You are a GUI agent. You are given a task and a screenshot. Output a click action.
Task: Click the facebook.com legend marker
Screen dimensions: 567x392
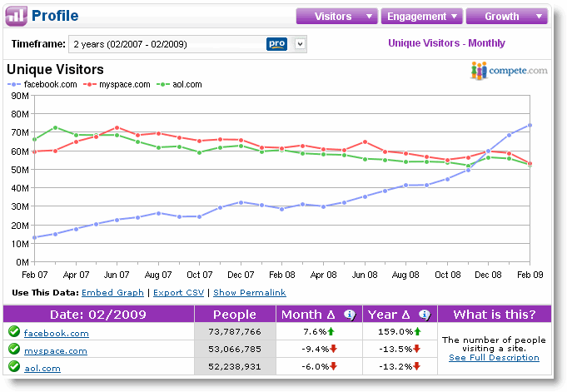(x=14, y=84)
